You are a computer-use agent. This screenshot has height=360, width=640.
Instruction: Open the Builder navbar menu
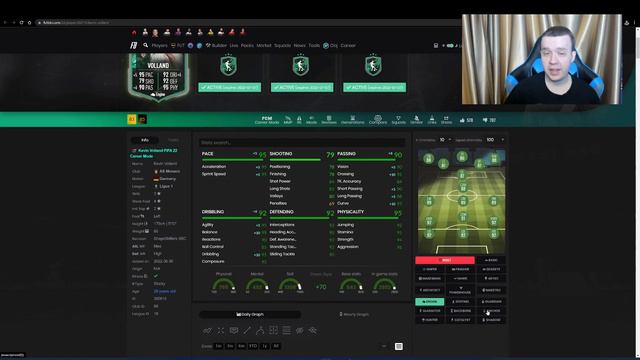(216, 45)
